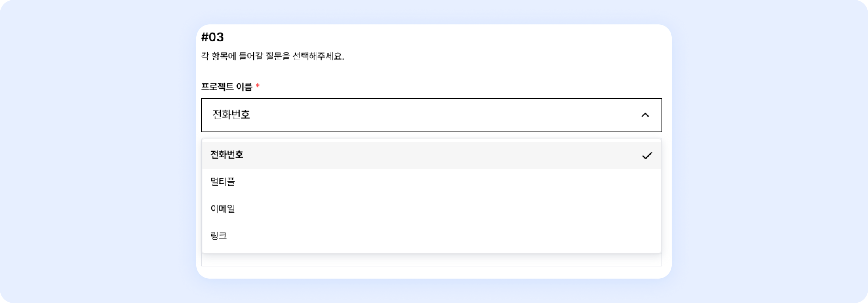Click the #03 heading
This screenshot has width=868, height=303.
(213, 37)
